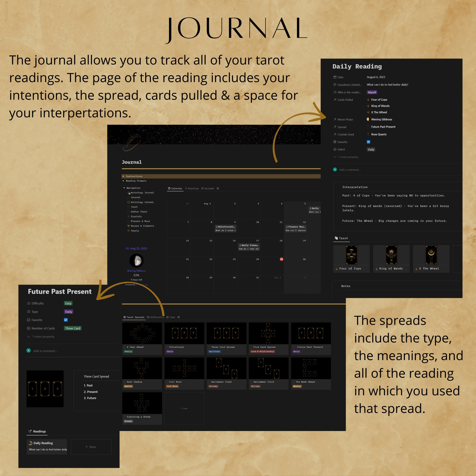Click the Tarot database icon above the card gallery

(x=336, y=238)
